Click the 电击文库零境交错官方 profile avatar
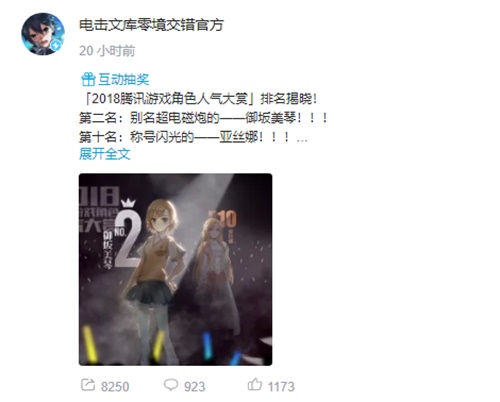The image size is (500, 402). point(43,34)
